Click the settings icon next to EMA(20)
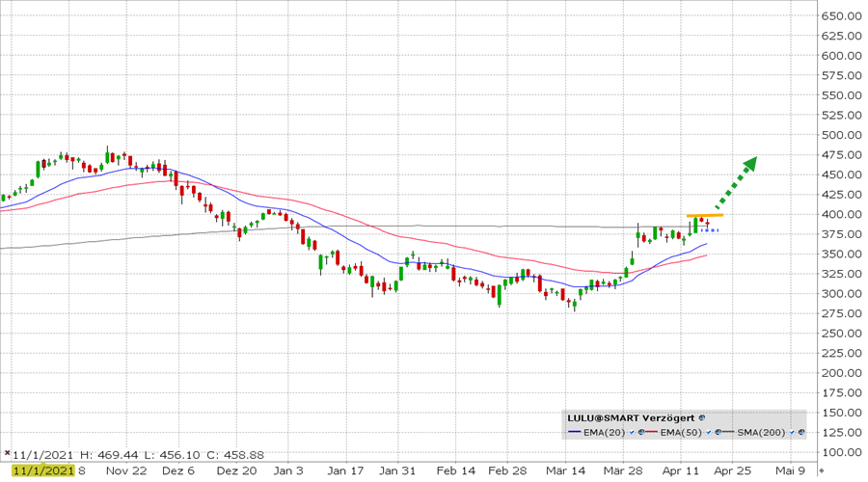 pos(641,432)
